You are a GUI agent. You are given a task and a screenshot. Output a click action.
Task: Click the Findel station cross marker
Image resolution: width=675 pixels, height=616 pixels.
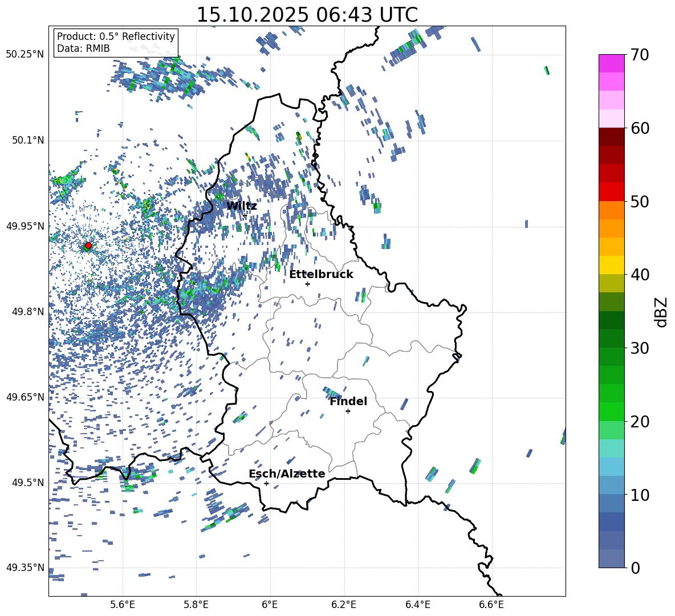pos(348,411)
